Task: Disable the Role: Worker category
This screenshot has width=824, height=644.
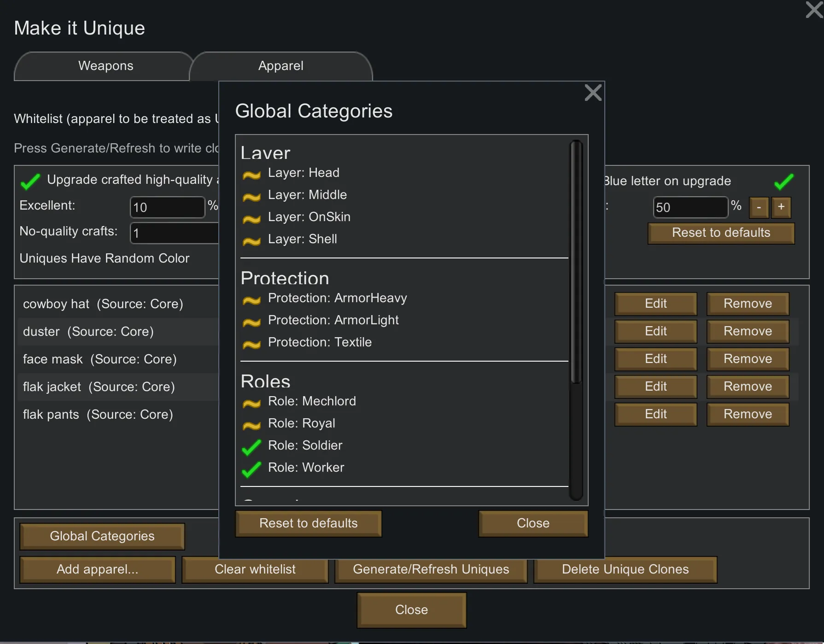Action: 251,469
